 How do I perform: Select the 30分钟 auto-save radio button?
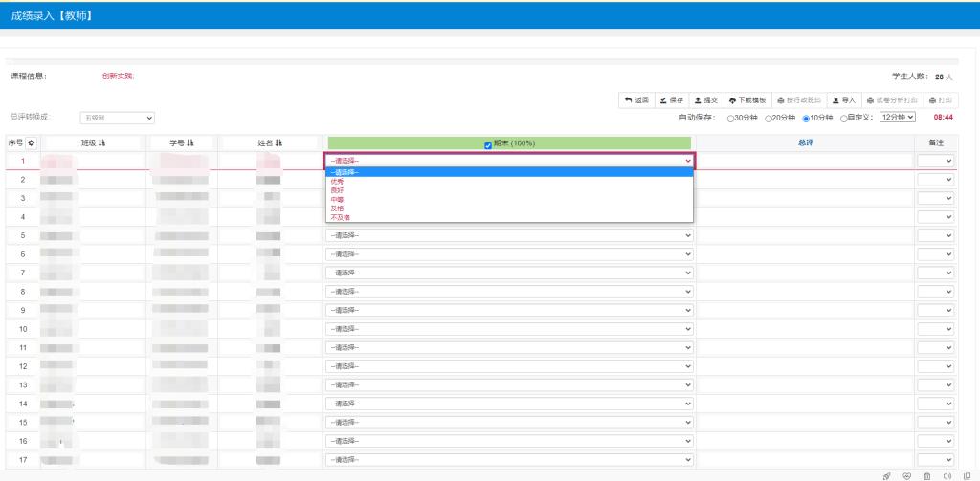click(x=730, y=118)
